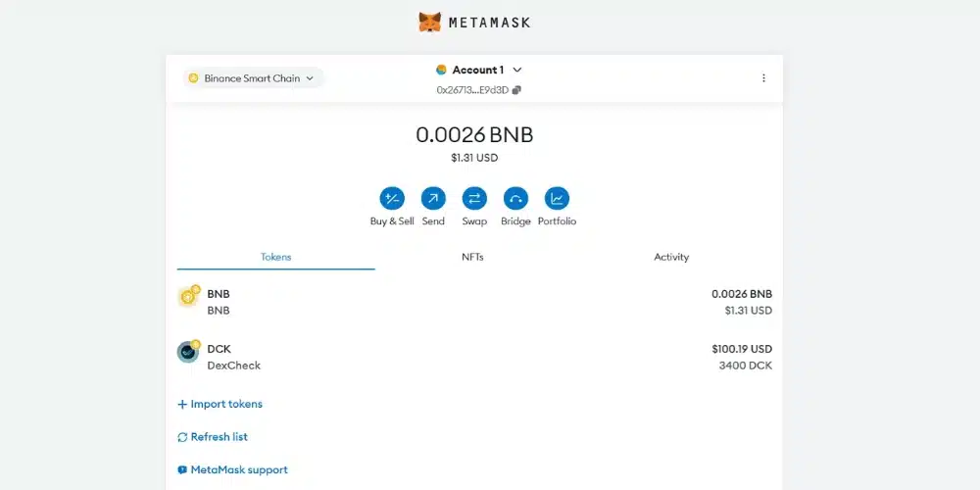Click the Bridge round button

click(x=515, y=199)
